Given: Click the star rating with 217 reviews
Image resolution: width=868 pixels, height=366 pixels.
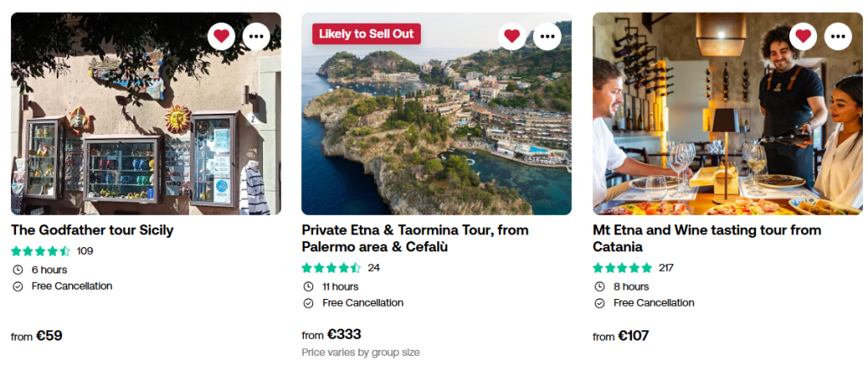Looking at the screenshot, I should pos(623,268).
